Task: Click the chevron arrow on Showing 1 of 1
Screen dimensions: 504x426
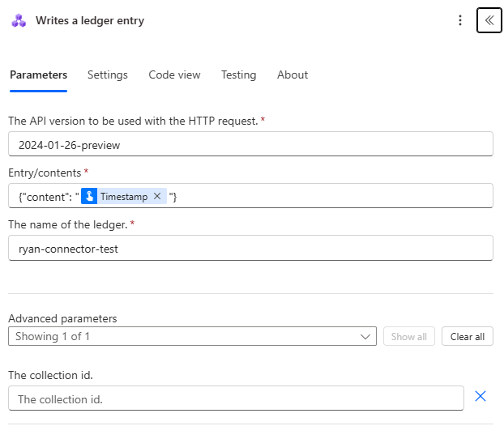Action: (x=365, y=336)
